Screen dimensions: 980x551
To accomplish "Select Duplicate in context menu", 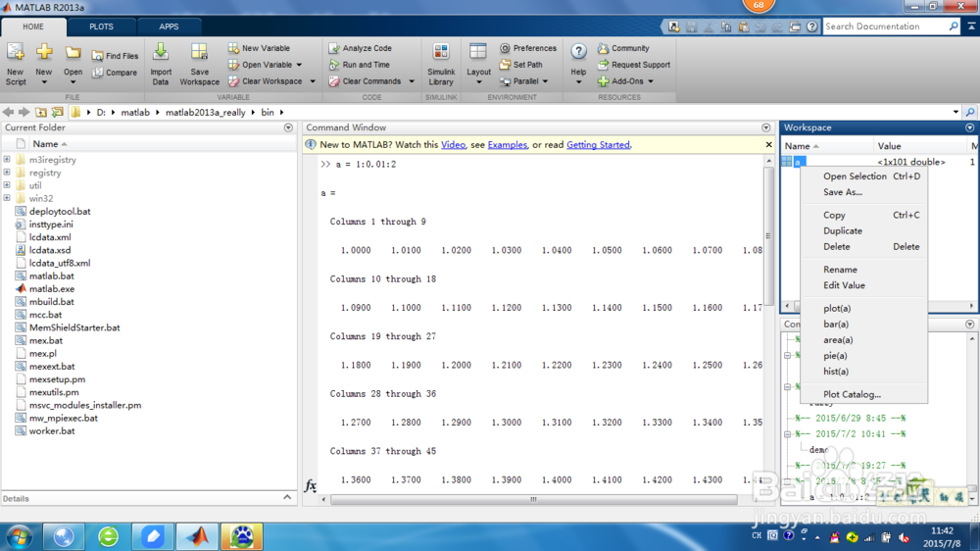I will point(862,230).
